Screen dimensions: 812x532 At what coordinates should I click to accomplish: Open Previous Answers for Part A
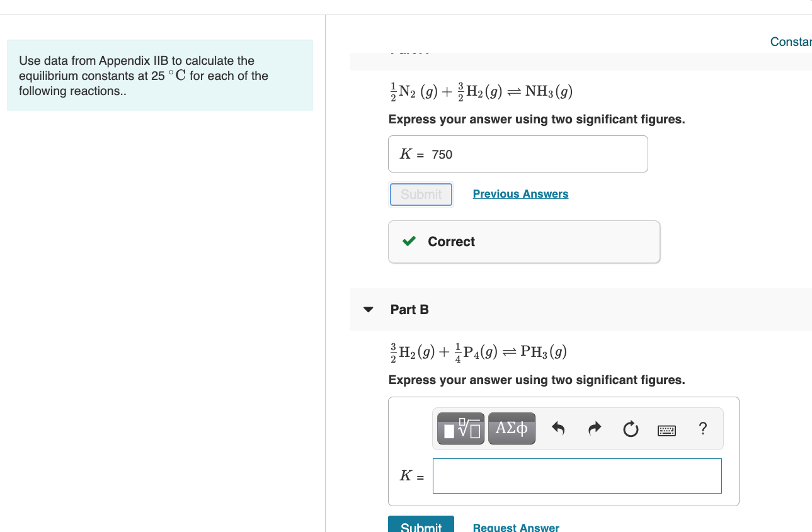(520, 193)
